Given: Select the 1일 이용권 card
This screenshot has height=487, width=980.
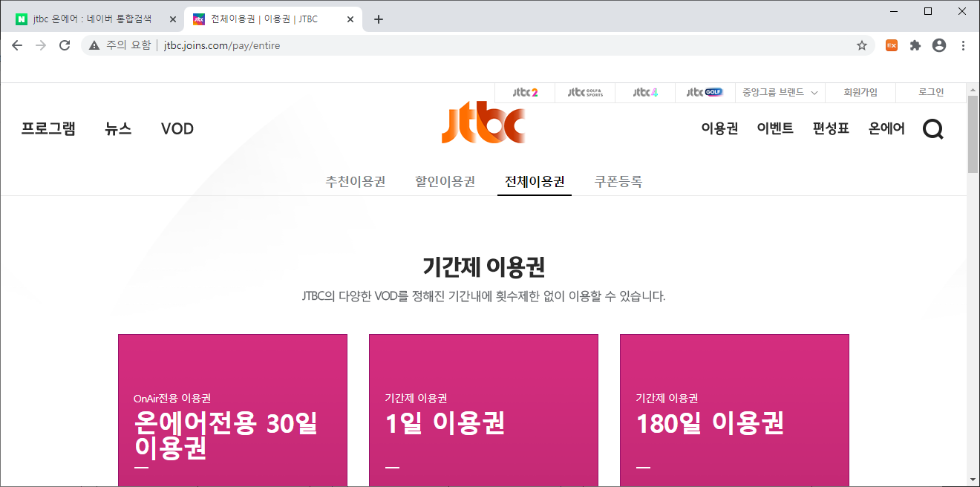Looking at the screenshot, I should (483, 411).
